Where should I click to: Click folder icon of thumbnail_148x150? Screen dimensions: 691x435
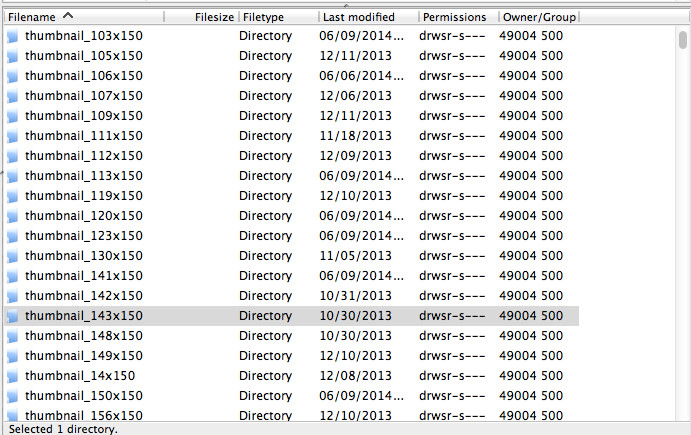click(x=12, y=336)
